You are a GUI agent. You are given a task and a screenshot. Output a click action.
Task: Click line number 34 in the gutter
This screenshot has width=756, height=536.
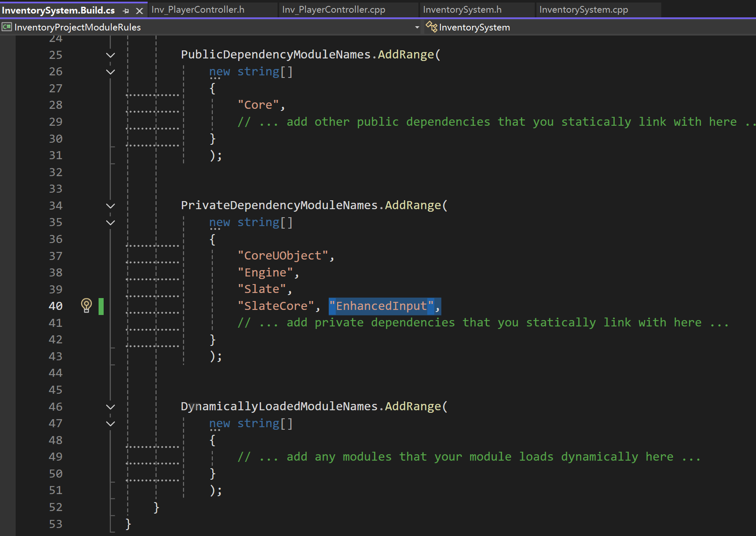pos(55,206)
